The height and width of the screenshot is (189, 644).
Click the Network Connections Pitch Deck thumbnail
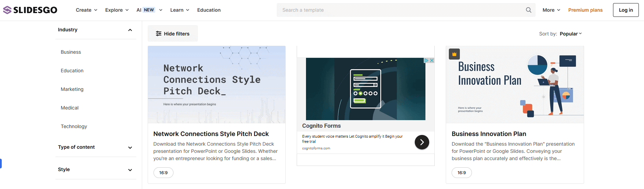217,84
